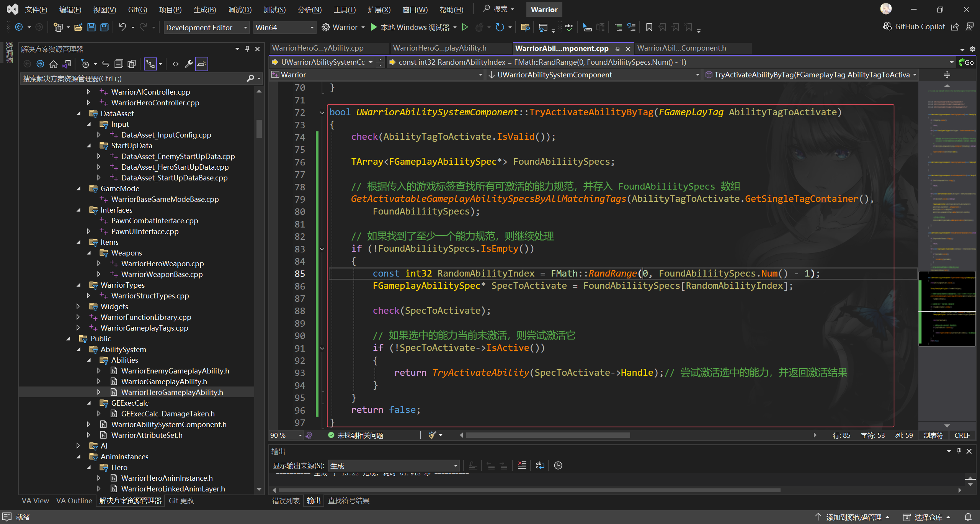This screenshot has width=980, height=524.
Task: Click the bookmark icon in toolbar
Action: pos(649,27)
